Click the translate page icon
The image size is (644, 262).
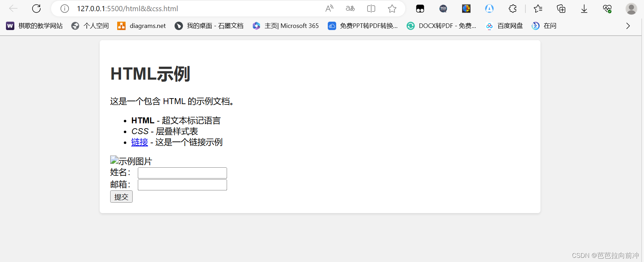[350, 8]
